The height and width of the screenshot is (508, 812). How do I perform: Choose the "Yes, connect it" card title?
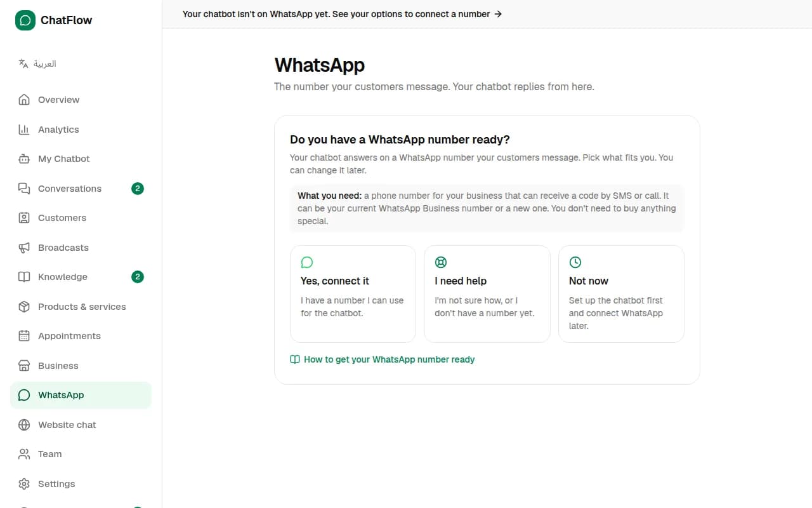(335, 281)
